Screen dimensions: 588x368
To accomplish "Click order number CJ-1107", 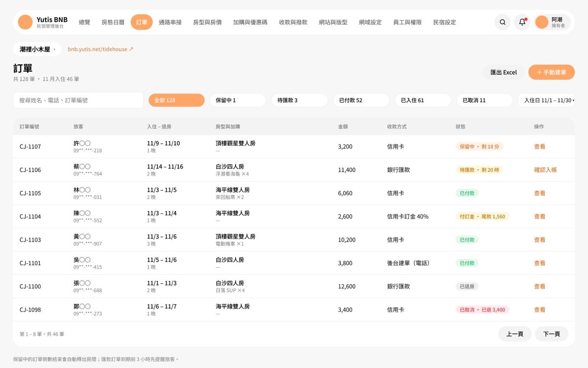I will (x=30, y=147).
